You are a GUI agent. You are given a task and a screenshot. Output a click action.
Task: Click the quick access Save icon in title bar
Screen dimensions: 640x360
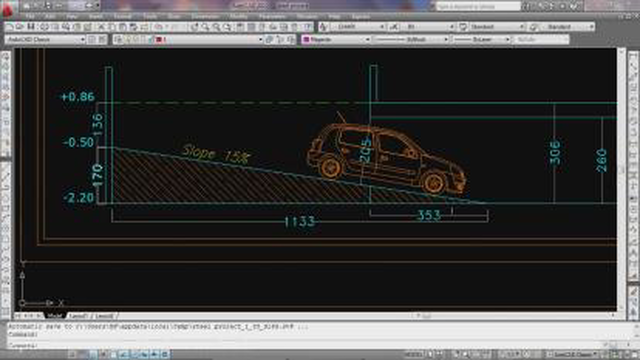coord(49,6)
